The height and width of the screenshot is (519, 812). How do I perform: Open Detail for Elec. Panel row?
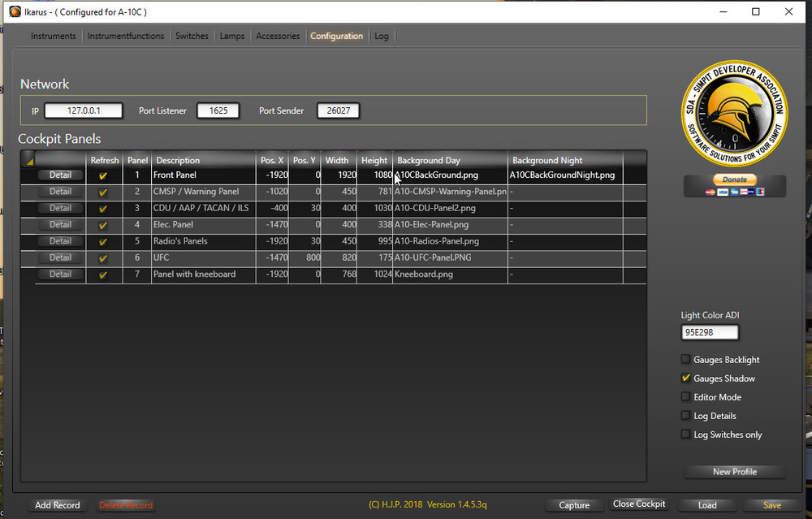[x=60, y=225]
